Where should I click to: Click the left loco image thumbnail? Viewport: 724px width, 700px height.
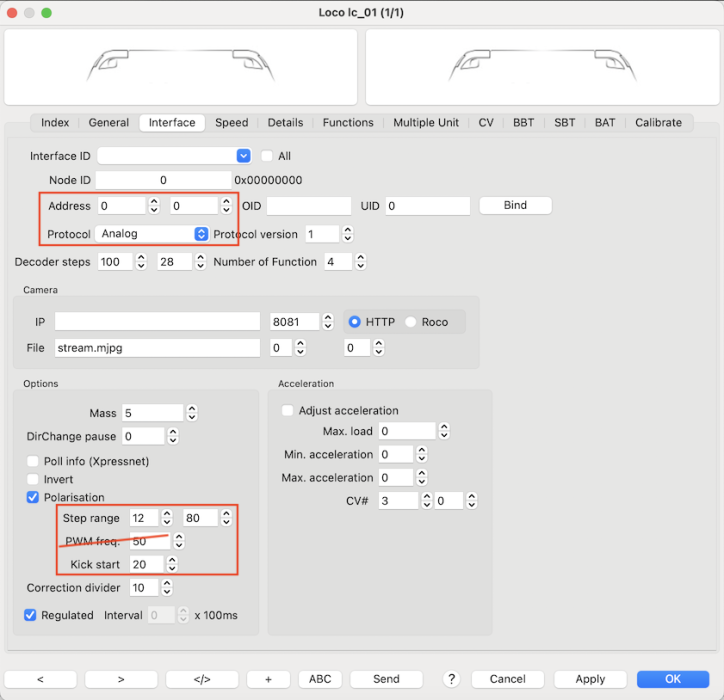coord(181,67)
